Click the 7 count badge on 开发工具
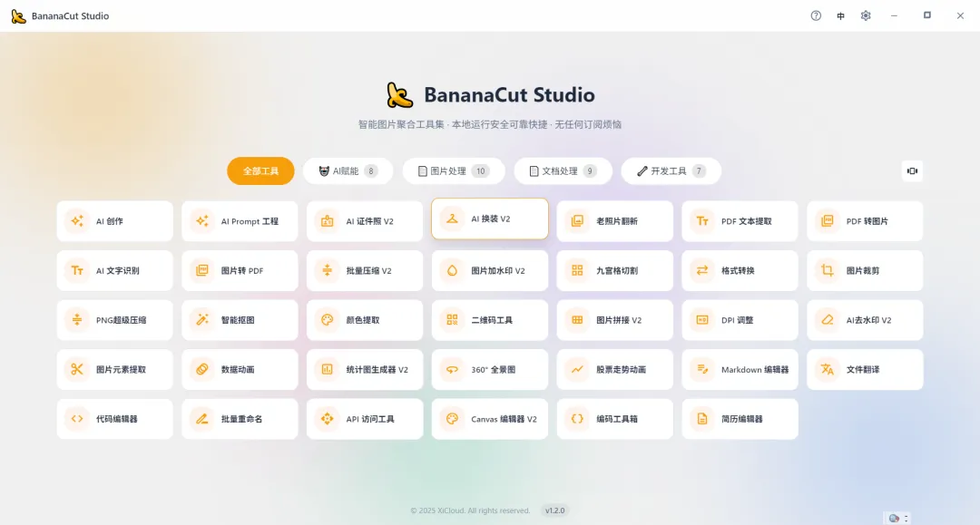 coord(699,171)
